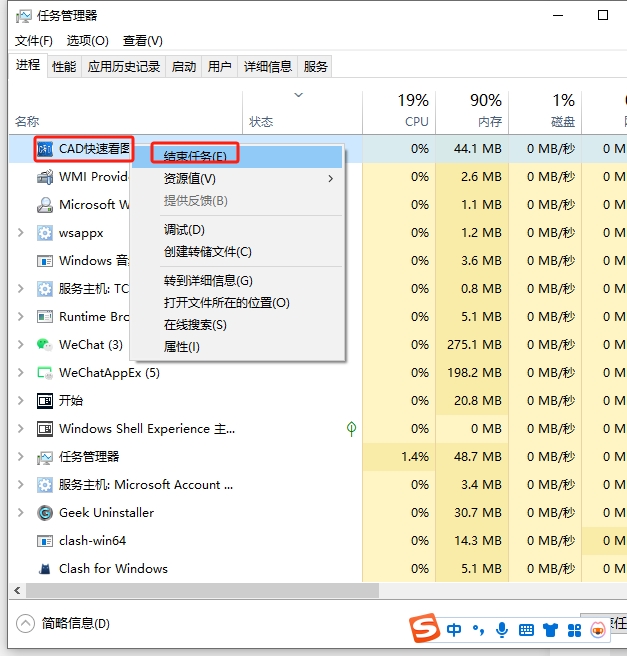
Task: Click the horizontal scrollbar left arrow
Action: pos(17,591)
